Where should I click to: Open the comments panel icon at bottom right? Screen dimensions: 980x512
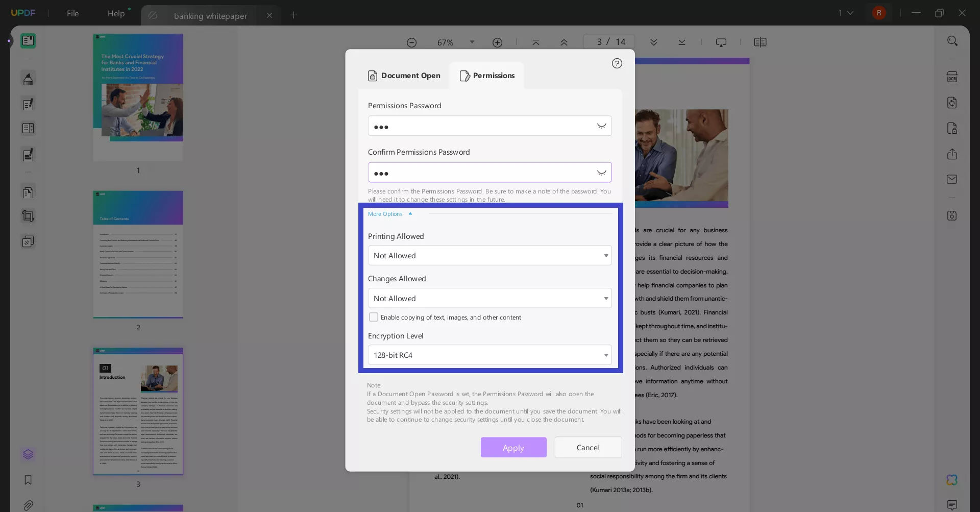(952, 505)
